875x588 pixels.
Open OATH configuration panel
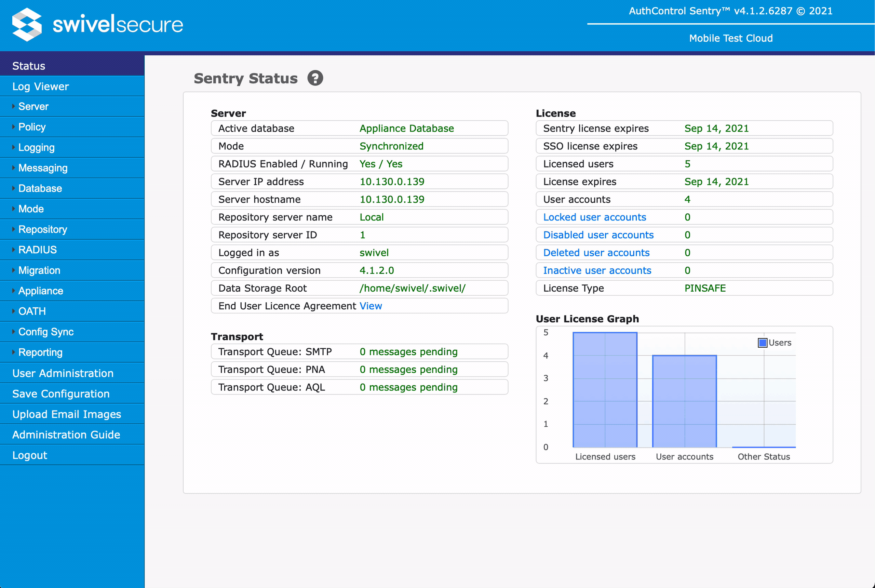pyautogui.click(x=33, y=311)
